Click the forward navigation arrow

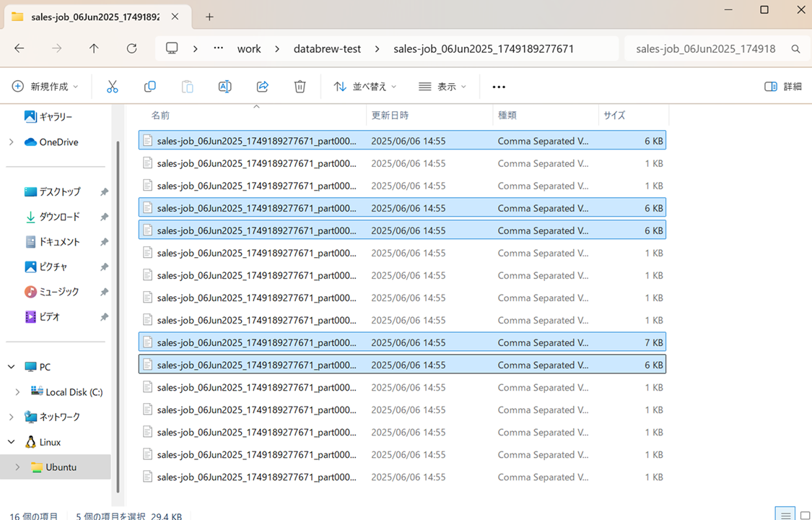coord(56,48)
